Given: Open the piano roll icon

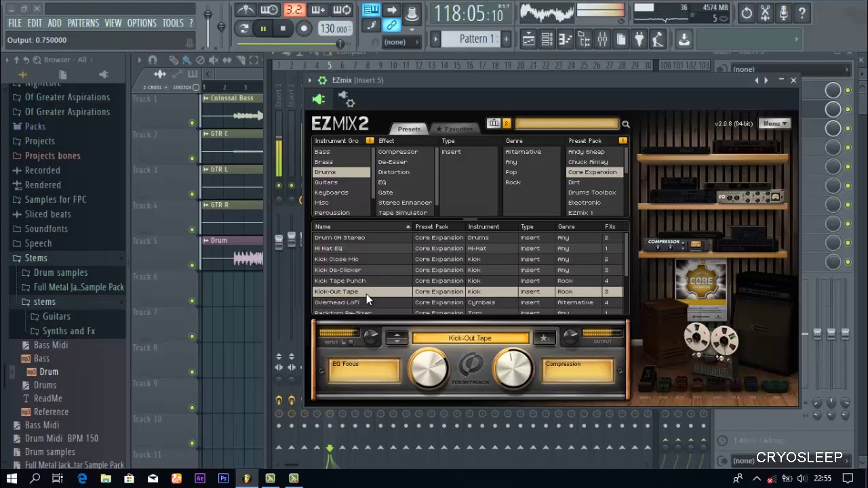Looking at the screenshot, I should point(566,39).
